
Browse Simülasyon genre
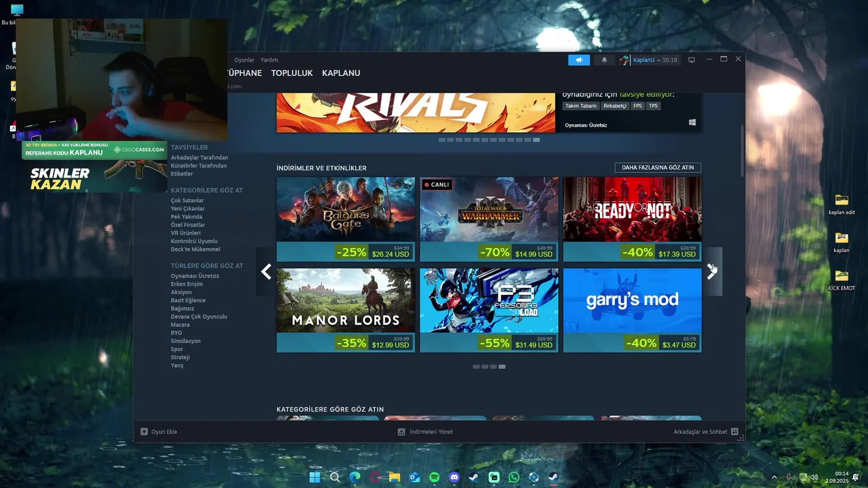click(186, 341)
